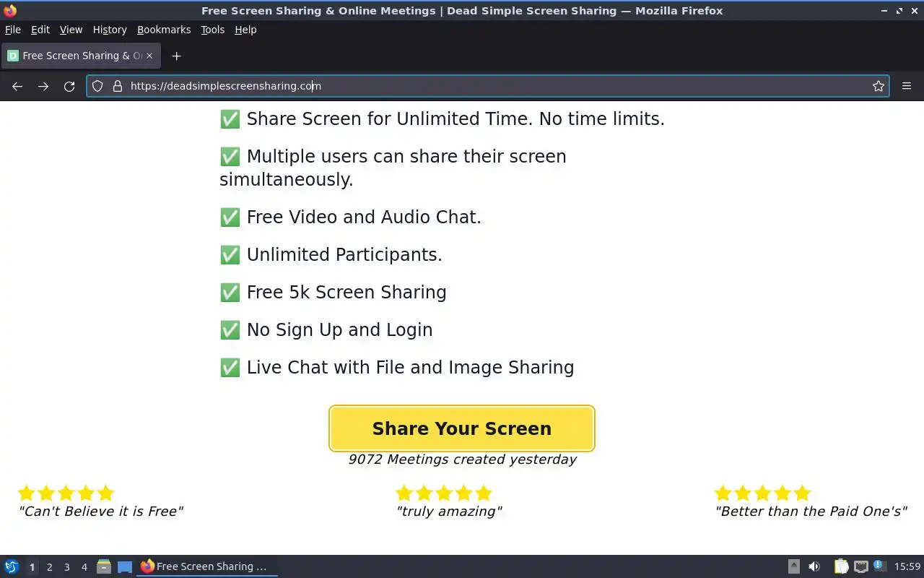Click the "truly amazing" review text

click(x=448, y=512)
